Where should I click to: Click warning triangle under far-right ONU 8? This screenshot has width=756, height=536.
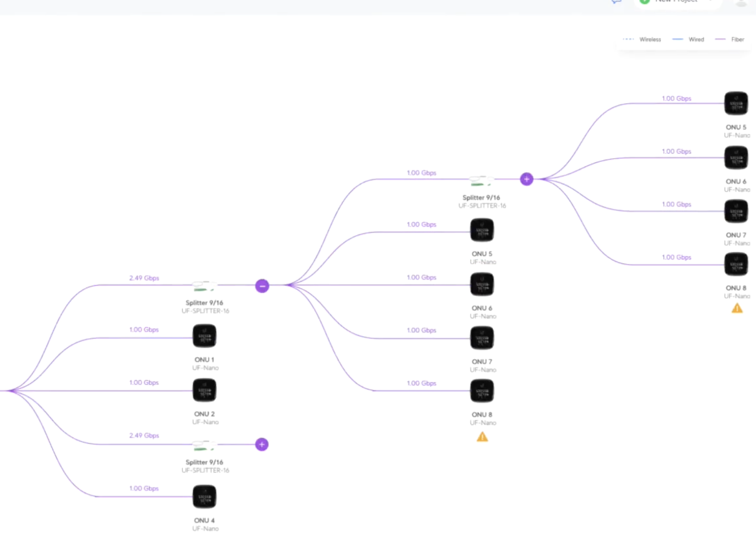[x=737, y=308]
